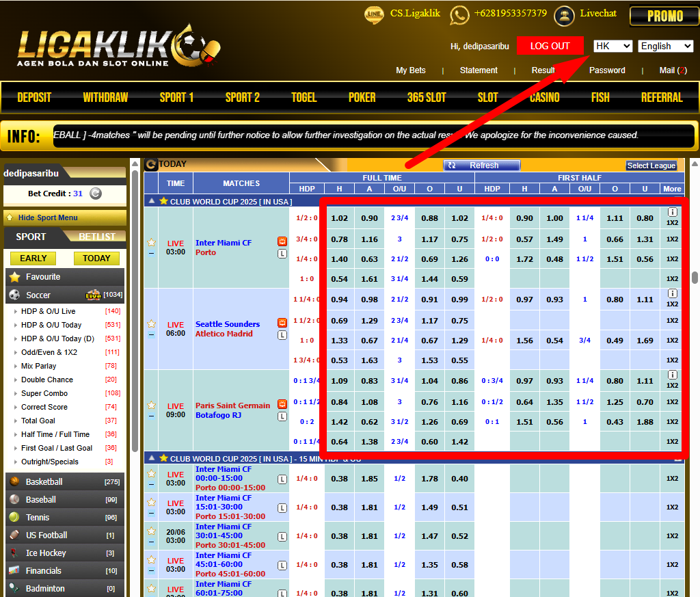Click the Financials chart icon

point(14,570)
